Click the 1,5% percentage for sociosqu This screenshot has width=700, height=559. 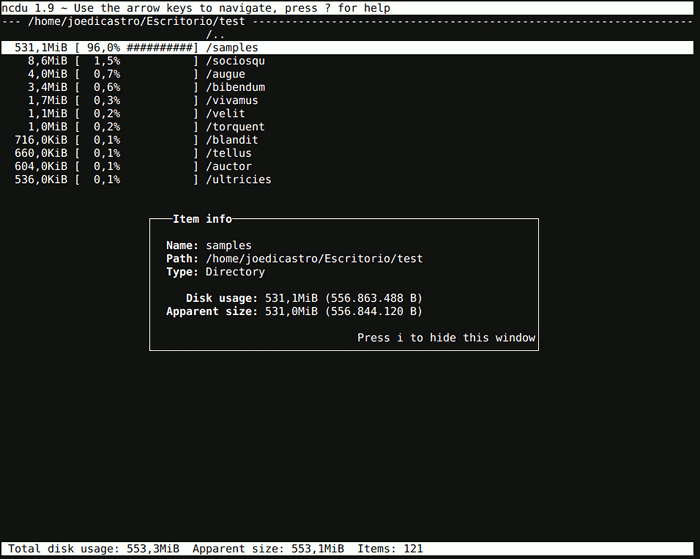click(x=107, y=61)
